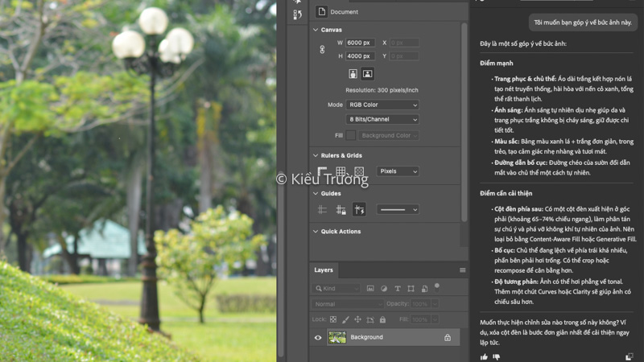This screenshot has width=644, height=362.
Task: Click the Background layer lock icon
Action: click(448, 337)
